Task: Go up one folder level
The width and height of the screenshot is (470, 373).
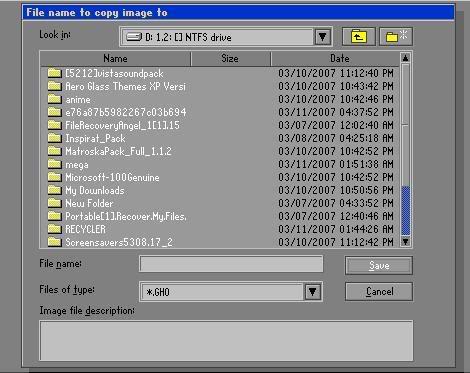Action: [359, 36]
